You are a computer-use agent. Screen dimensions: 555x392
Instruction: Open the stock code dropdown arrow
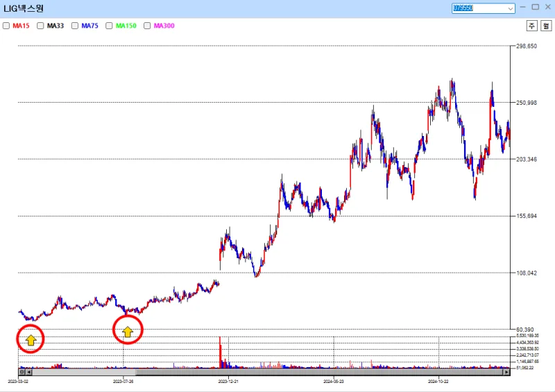511,8
